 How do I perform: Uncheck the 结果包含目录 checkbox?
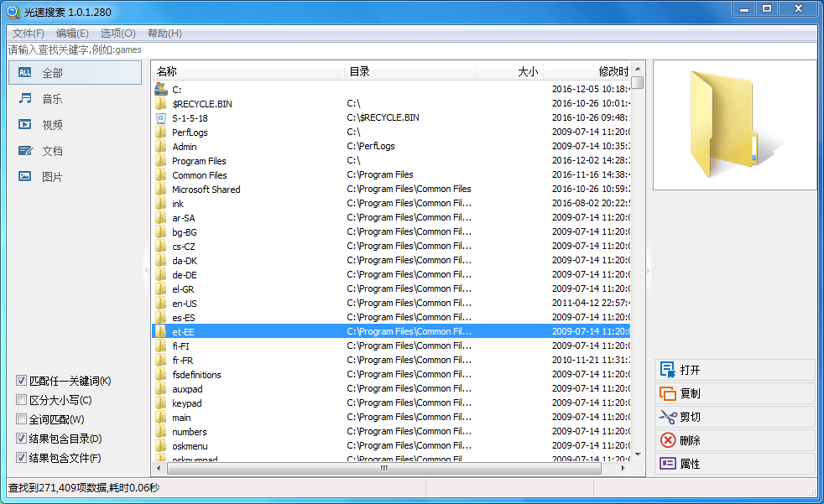[22, 439]
